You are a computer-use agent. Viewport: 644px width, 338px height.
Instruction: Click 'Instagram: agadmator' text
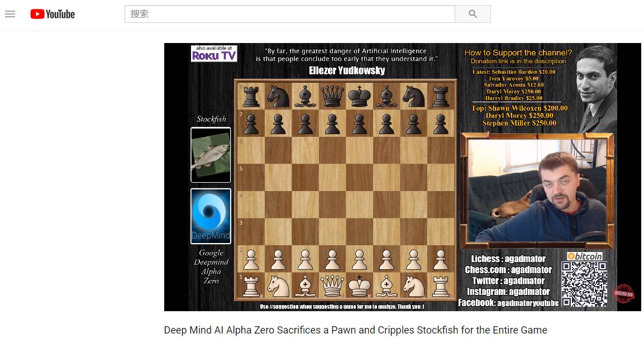tap(508, 292)
